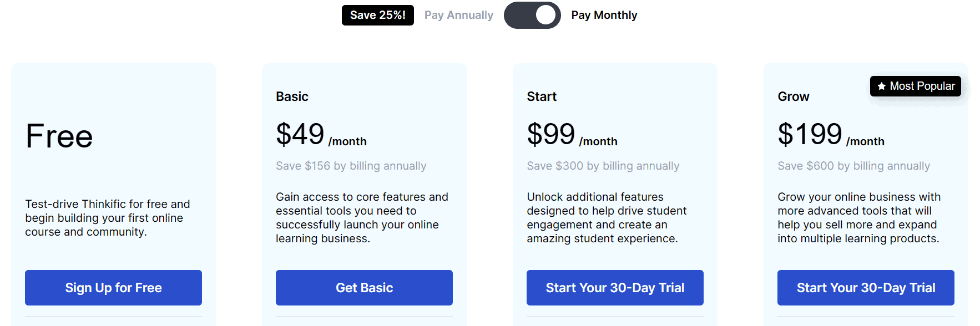Select the Pay Monthly option label
980x326 pixels.
click(604, 15)
